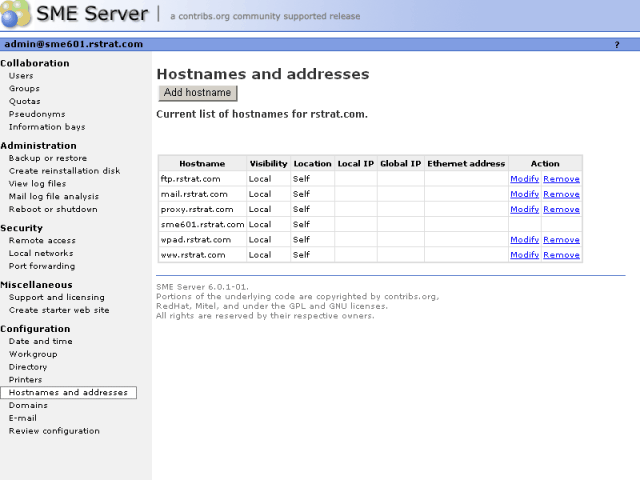The image size is (640, 480).
Task: Open View log files
Action: point(37,184)
